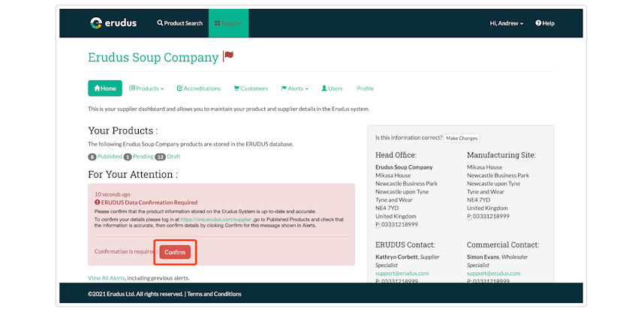Select the Supplier top navigation tab

(x=228, y=23)
